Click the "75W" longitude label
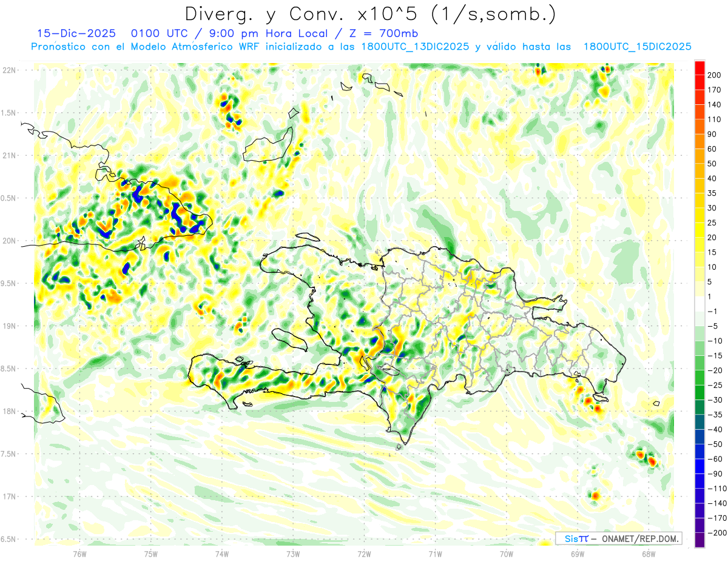 click(x=150, y=554)
